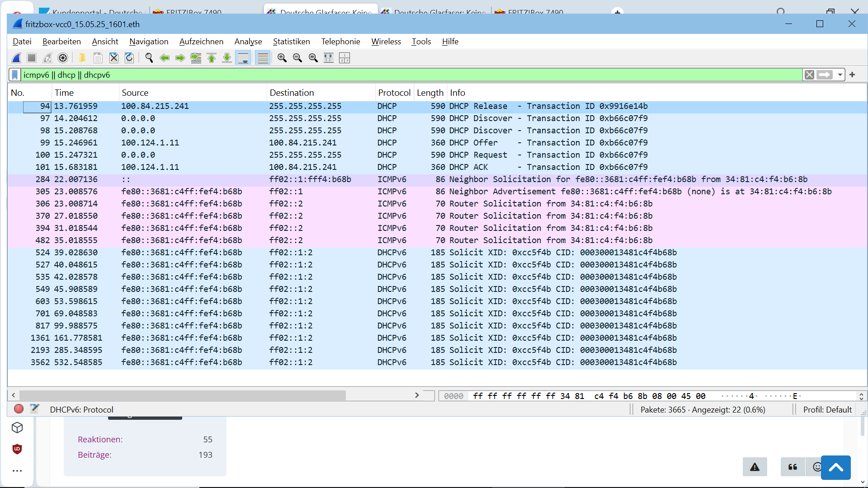868x488 pixels.
Task: Open the Tools menu
Action: 421,42
